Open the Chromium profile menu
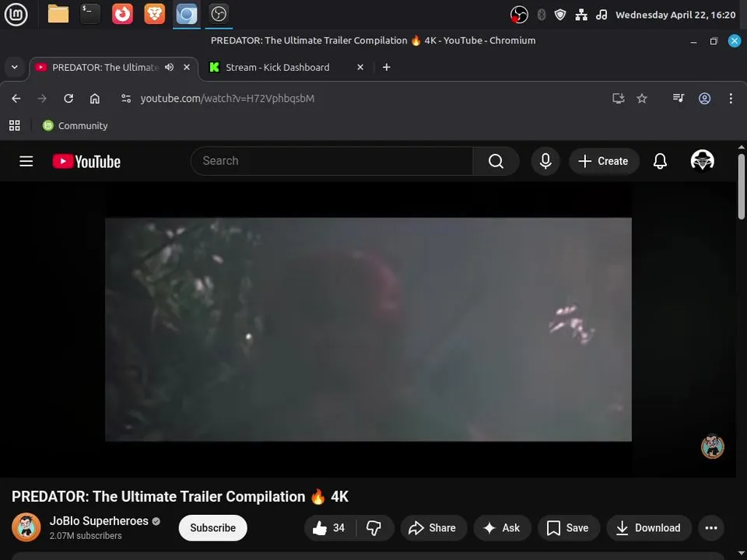The image size is (747, 560). tap(705, 99)
